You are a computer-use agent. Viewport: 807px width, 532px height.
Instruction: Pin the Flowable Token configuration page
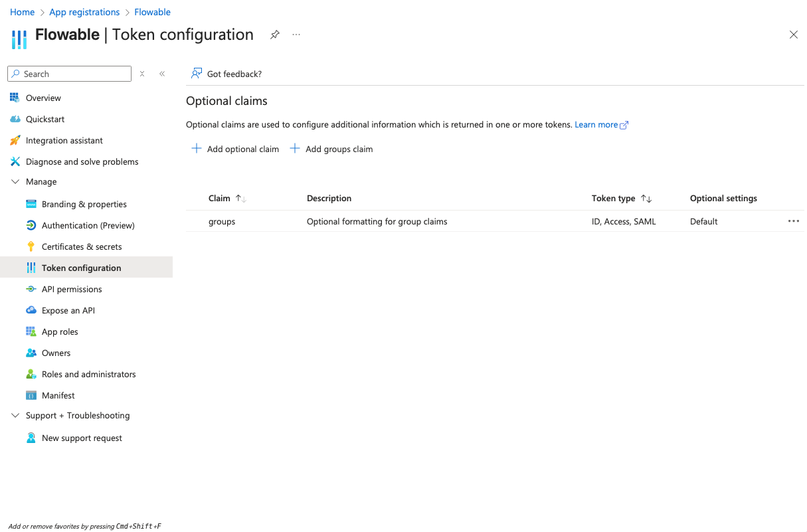(x=274, y=35)
